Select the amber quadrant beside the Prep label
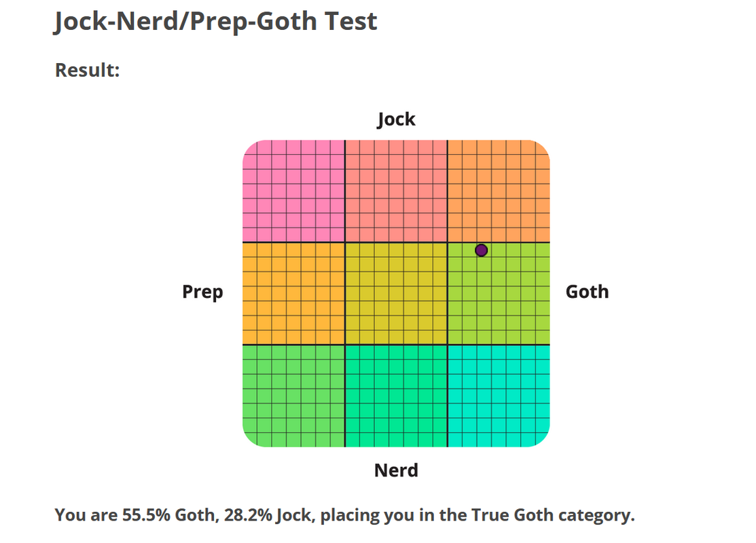The width and height of the screenshot is (756, 543). click(x=294, y=293)
